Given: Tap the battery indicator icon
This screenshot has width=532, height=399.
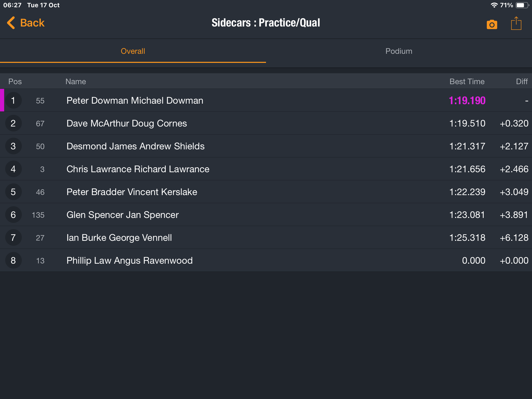Looking at the screenshot, I should pos(522,5).
